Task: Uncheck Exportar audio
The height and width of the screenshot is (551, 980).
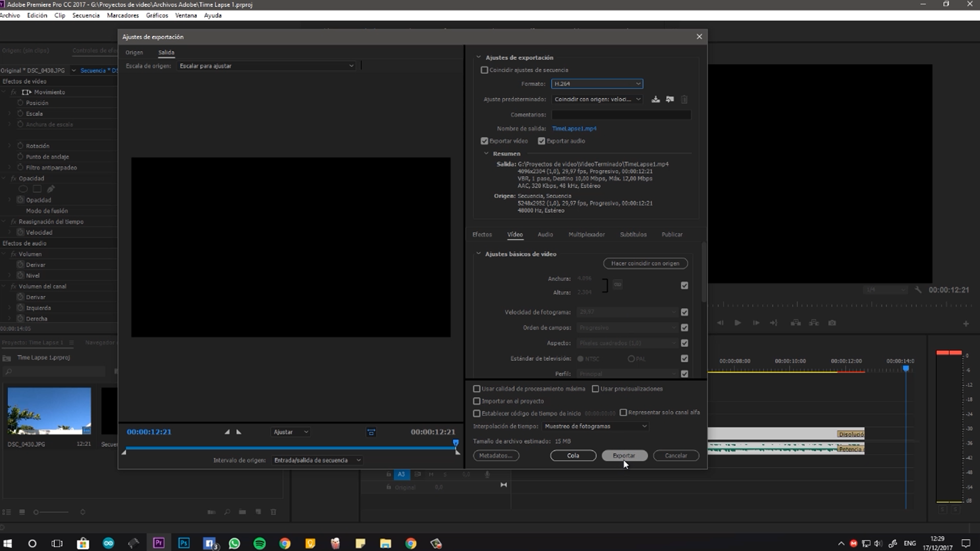Action: 541,141
